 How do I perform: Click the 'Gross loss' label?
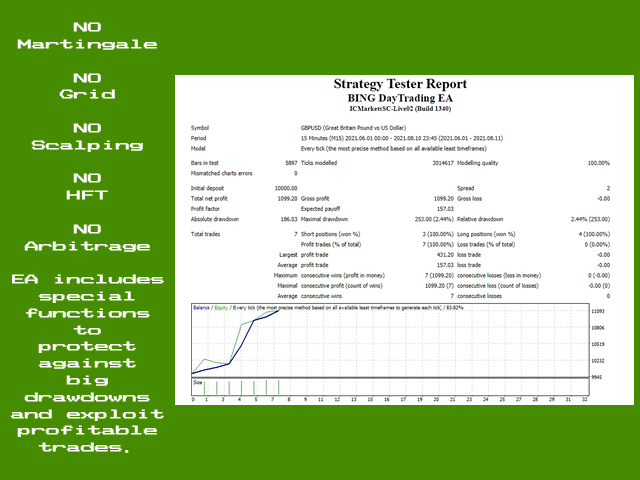(x=469, y=198)
